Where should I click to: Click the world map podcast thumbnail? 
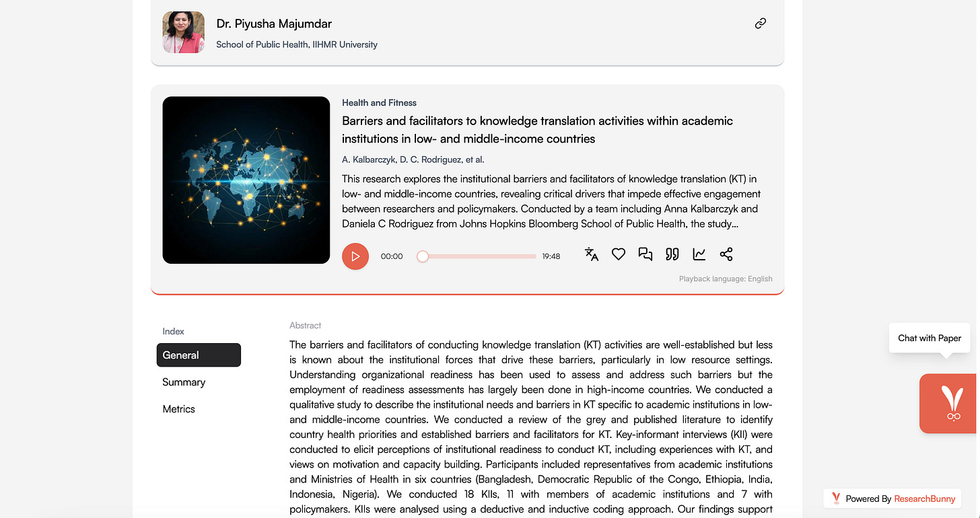pos(246,180)
